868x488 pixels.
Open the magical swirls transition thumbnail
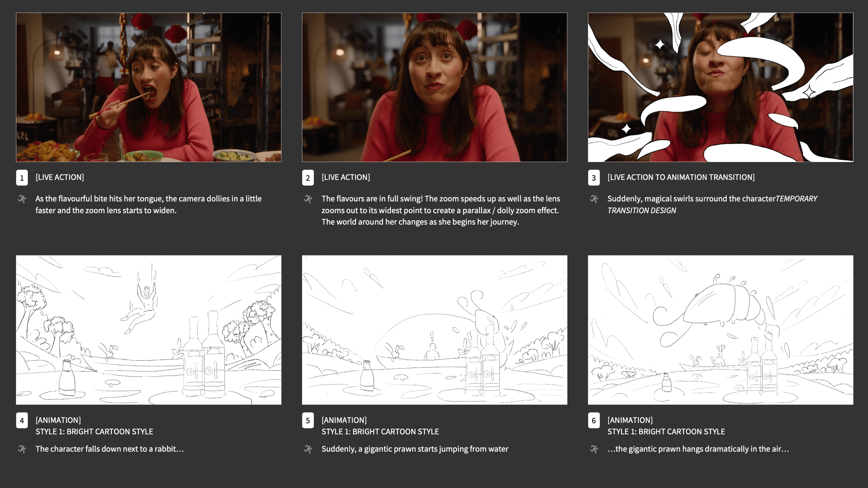tap(720, 87)
